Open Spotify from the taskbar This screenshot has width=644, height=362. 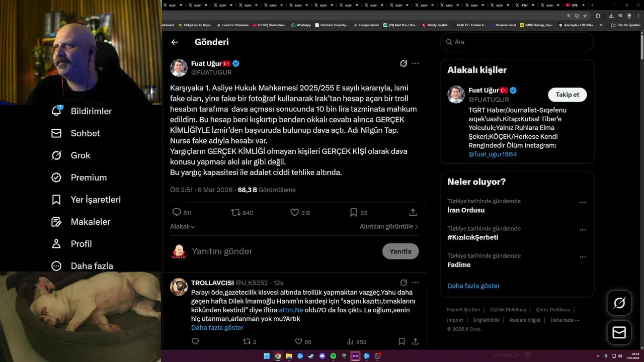pos(333,356)
